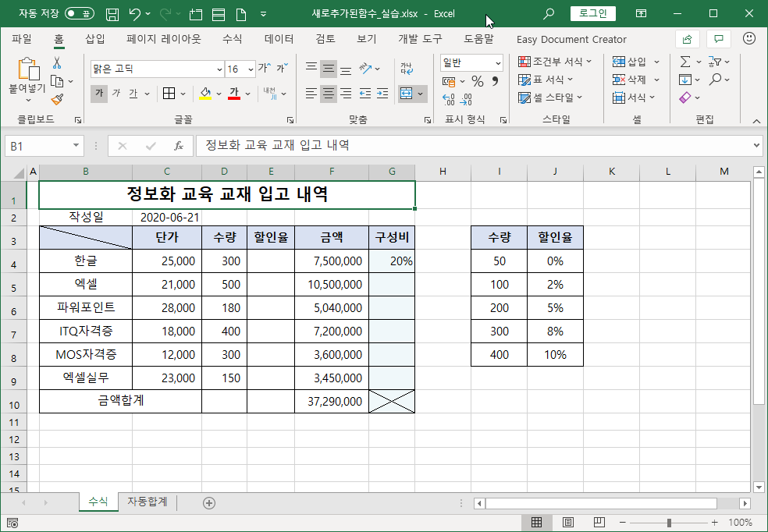The width and height of the screenshot is (768, 532).
Task: Open the ribbon display options icon
Action: coord(641,14)
